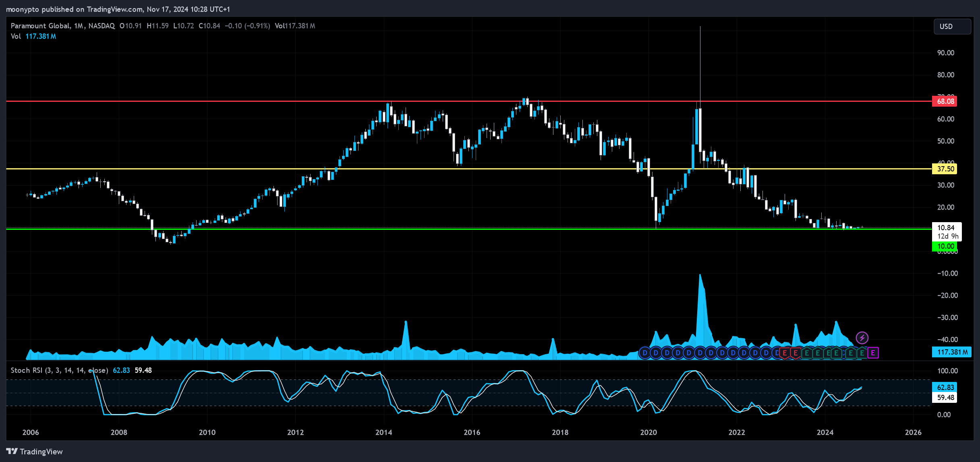Viewport: 980px width, 462px height.
Task: Click the 2022 label on the time axis
Action: point(737,432)
